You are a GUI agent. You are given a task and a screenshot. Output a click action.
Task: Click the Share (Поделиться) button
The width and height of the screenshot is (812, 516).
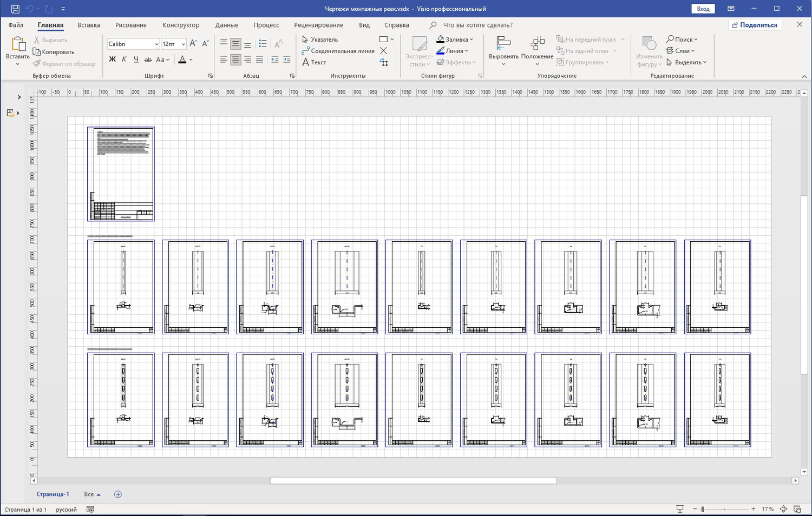point(754,25)
